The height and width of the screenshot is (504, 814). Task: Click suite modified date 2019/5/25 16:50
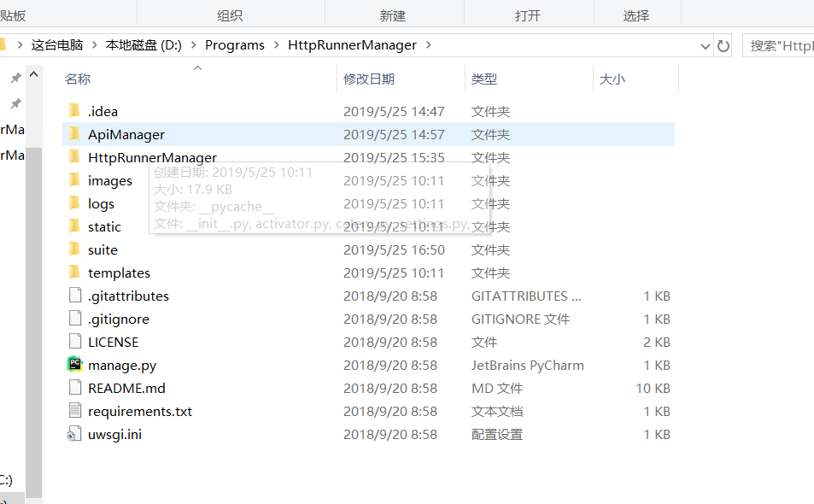pos(394,249)
